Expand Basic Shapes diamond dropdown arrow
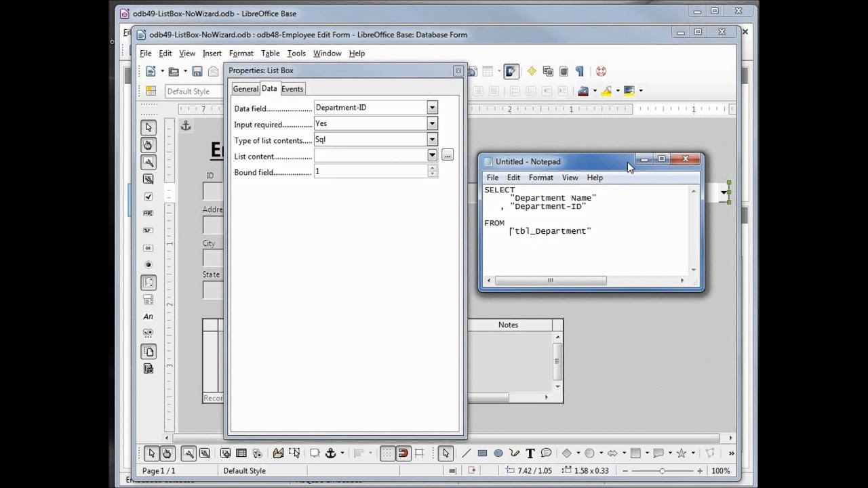The height and width of the screenshot is (488, 868). point(578,453)
